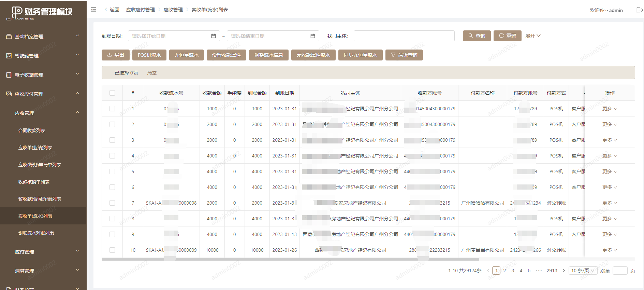This screenshot has width=644, height=290.
Task: Click the 财务管理模块 logo
Action: 42,12
